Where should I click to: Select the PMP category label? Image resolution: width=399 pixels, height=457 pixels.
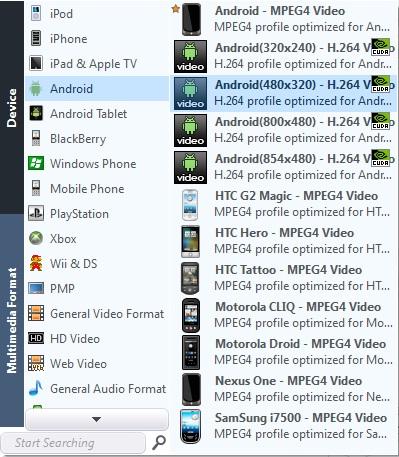coord(62,289)
